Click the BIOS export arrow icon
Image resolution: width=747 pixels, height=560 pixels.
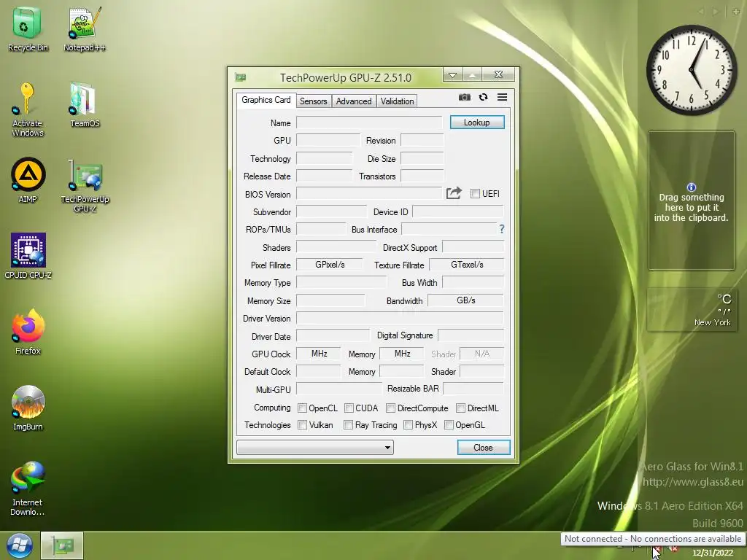click(454, 192)
